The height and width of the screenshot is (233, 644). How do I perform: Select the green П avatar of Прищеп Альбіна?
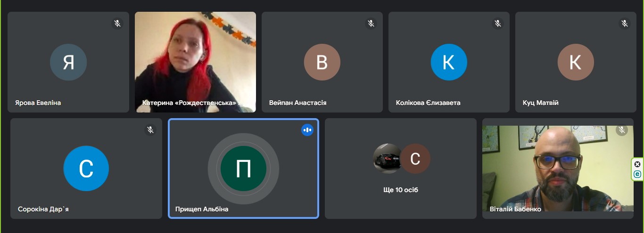(x=243, y=169)
